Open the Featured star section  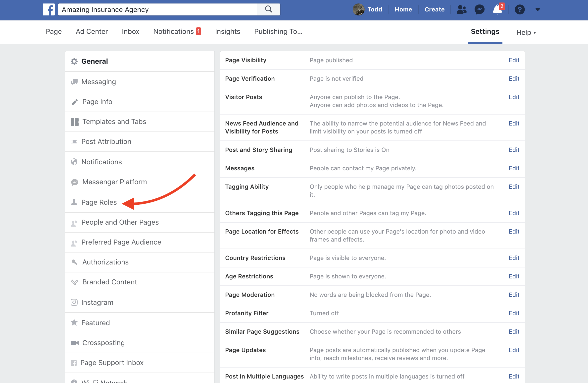[96, 323]
